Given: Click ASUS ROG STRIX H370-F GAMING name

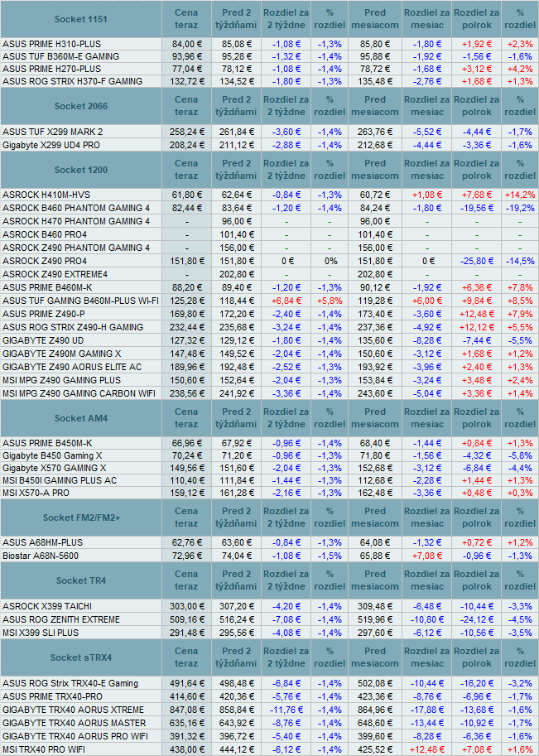Looking at the screenshot, I should click(72, 81).
